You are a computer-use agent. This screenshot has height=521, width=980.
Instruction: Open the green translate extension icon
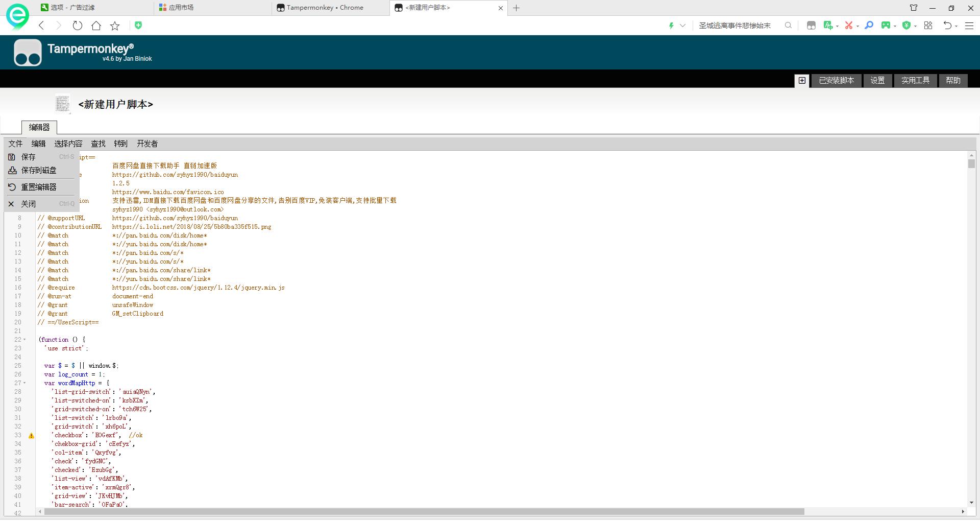pos(828,26)
